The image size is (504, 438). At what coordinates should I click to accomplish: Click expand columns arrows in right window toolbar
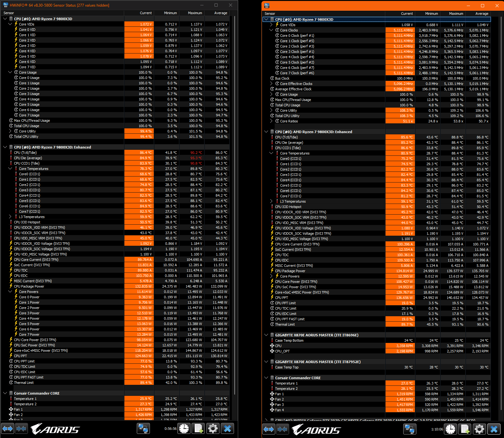click(269, 429)
